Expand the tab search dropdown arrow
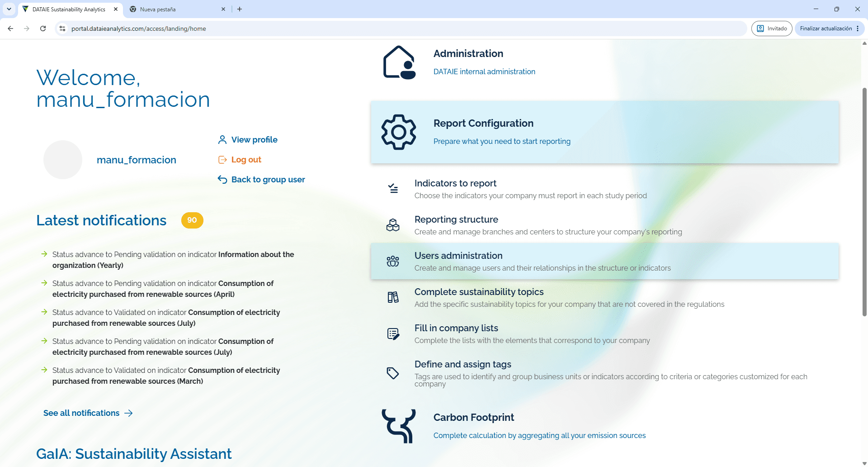This screenshot has height=467, width=868. [x=9, y=9]
